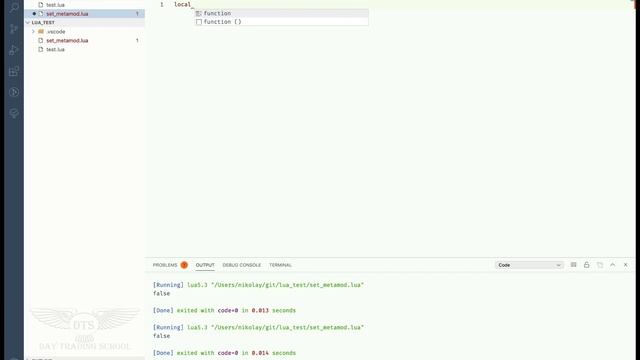Image resolution: width=640 pixels, height=360 pixels.
Task: Clear the output panel
Action: pos(573,265)
